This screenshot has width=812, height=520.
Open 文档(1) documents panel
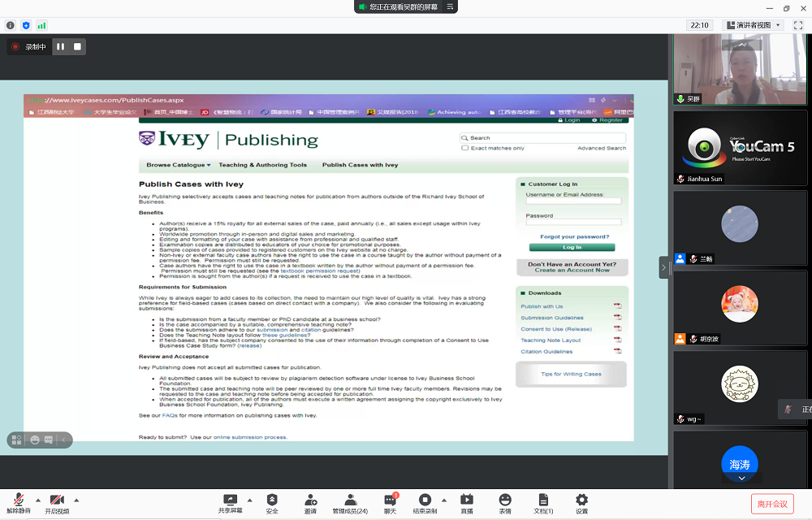[x=543, y=503]
